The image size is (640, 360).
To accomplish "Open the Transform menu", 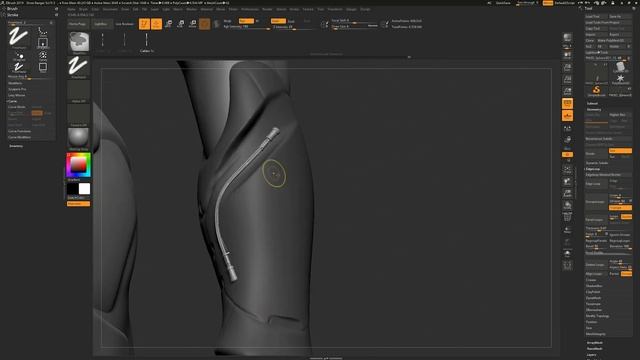I will click(x=335, y=9).
